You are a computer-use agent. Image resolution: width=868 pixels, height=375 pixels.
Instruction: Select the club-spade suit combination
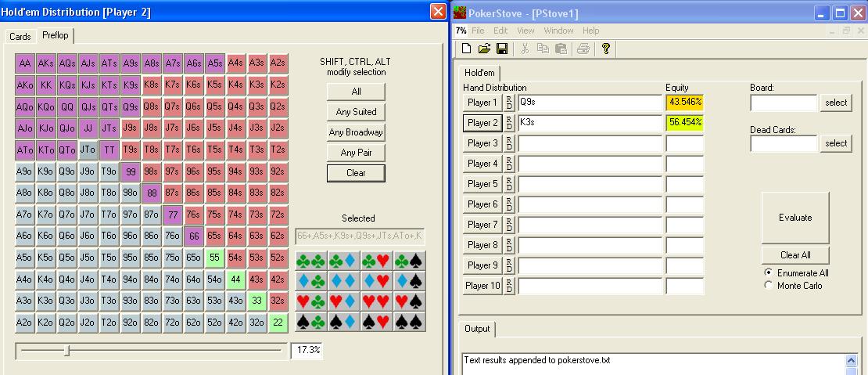click(x=408, y=261)
